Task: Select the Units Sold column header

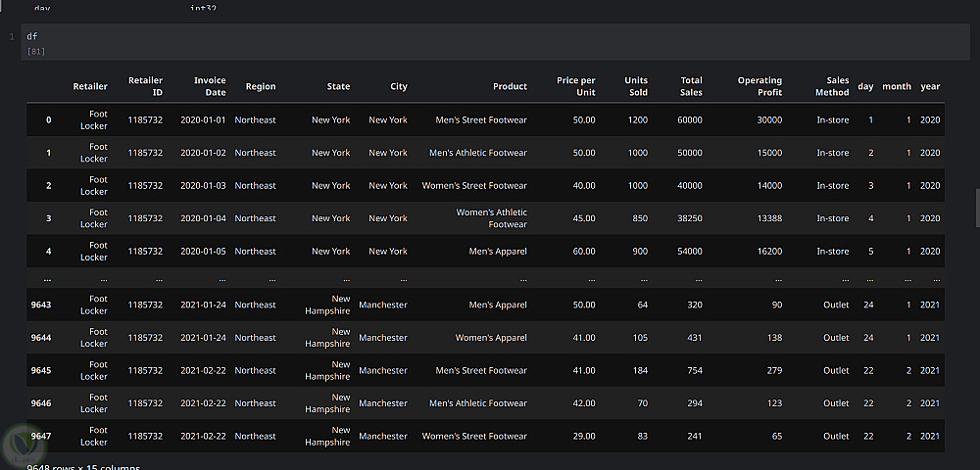Action: 636,86
